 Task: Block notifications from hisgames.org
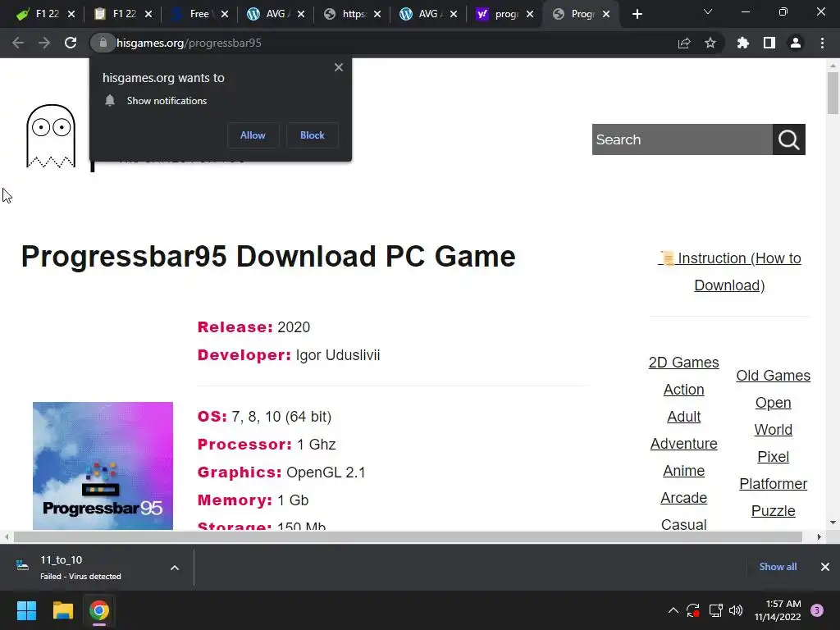coord(313,135)
